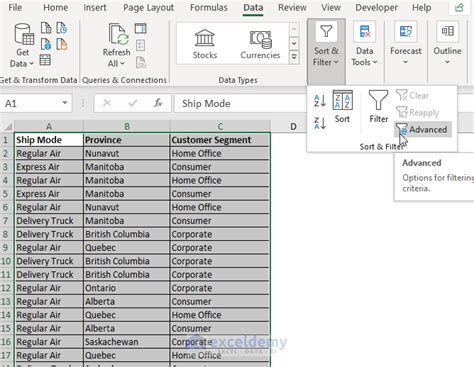Viewport: 474px width, 367px height.
Task: Click the formula bar showing Ship Mode
Action: (x=240, y=103)
